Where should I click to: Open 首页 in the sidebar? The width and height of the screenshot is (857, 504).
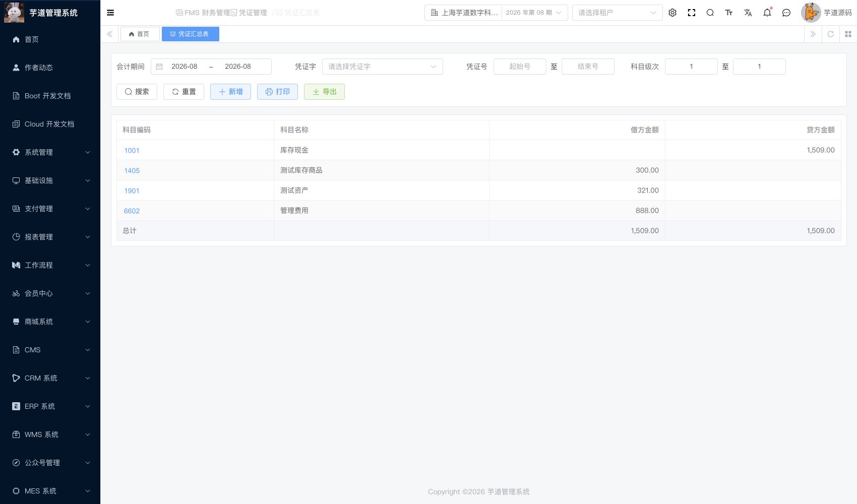50,39
